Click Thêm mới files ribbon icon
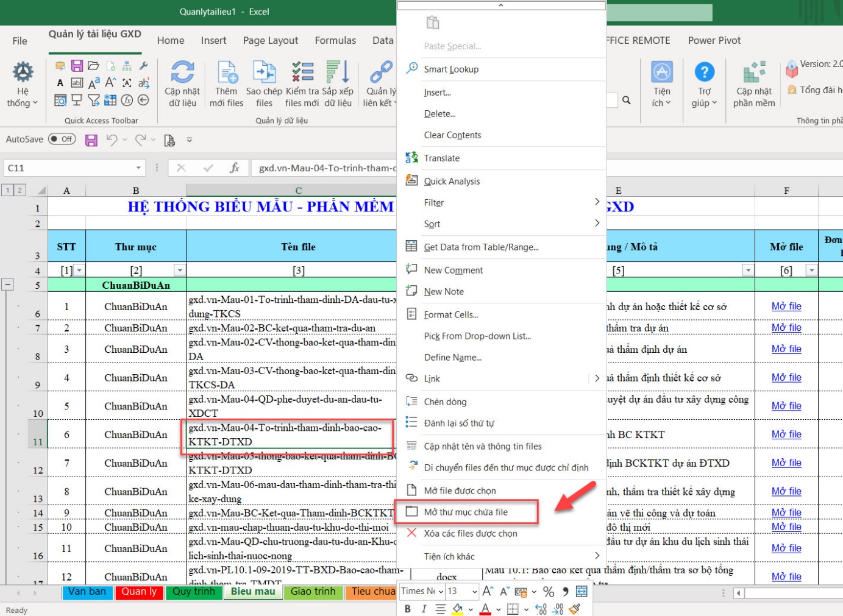Viewport: 843px width, 616px height. (x=227, y=73)
